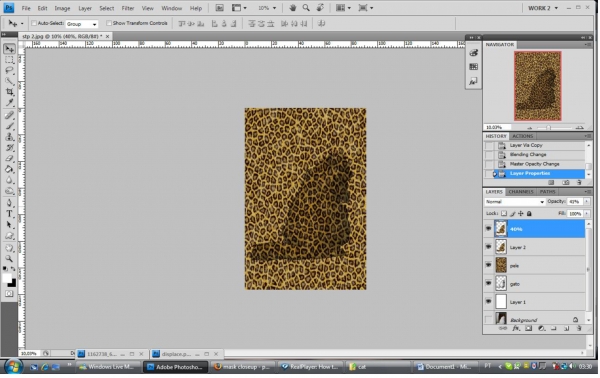The image size is (600, 378).
Task: Hide Layer 1 visibility eye
Action: 488,301
